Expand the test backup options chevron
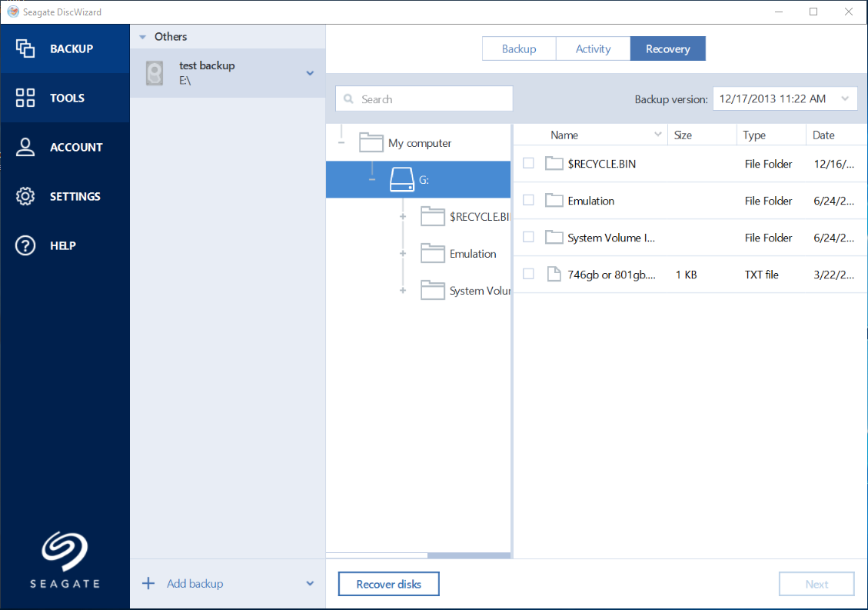The height and width of the screenshot is (610, 868). tap(310, 73)
